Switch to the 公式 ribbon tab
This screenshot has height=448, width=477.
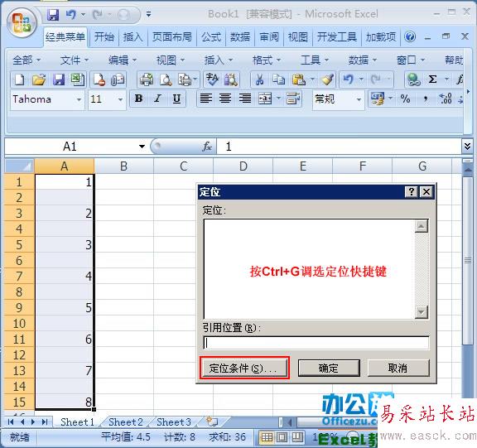[211, 36]
